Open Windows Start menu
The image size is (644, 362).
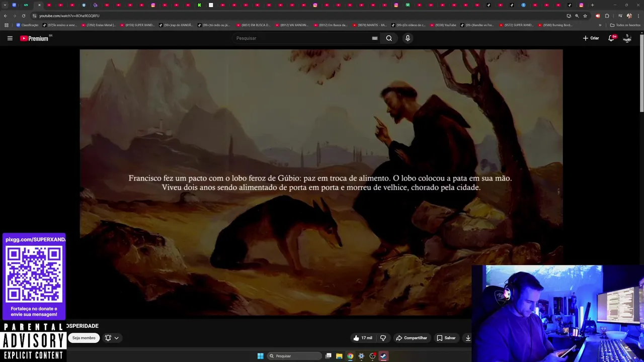(260, 356)
